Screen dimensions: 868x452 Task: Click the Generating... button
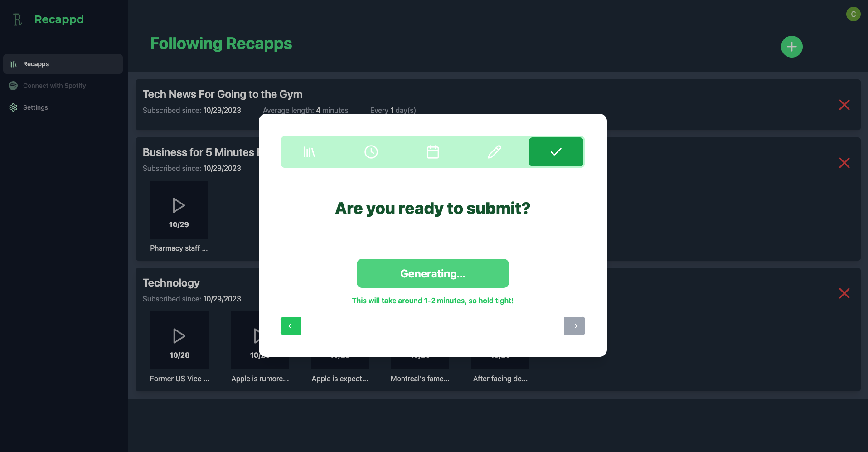point(433,273)
